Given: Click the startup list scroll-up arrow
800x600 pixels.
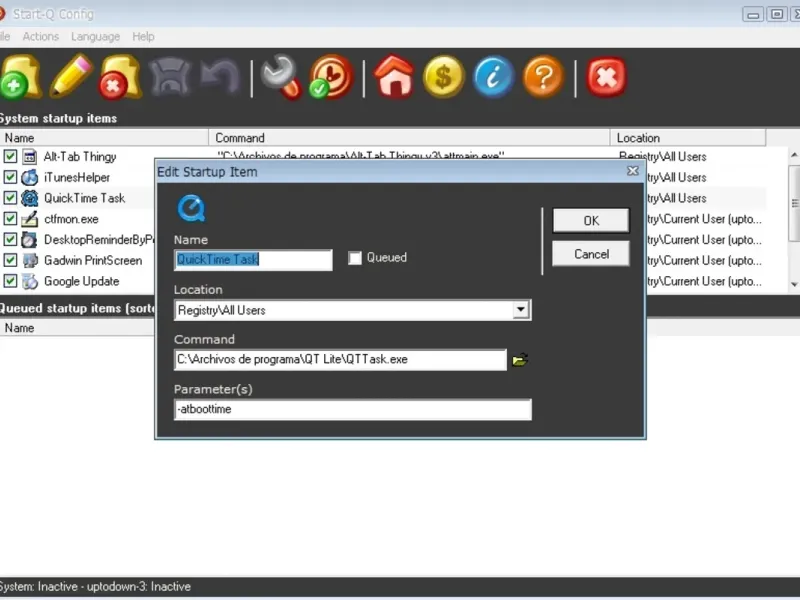Looking at the screenshot, I should (794, 155).
